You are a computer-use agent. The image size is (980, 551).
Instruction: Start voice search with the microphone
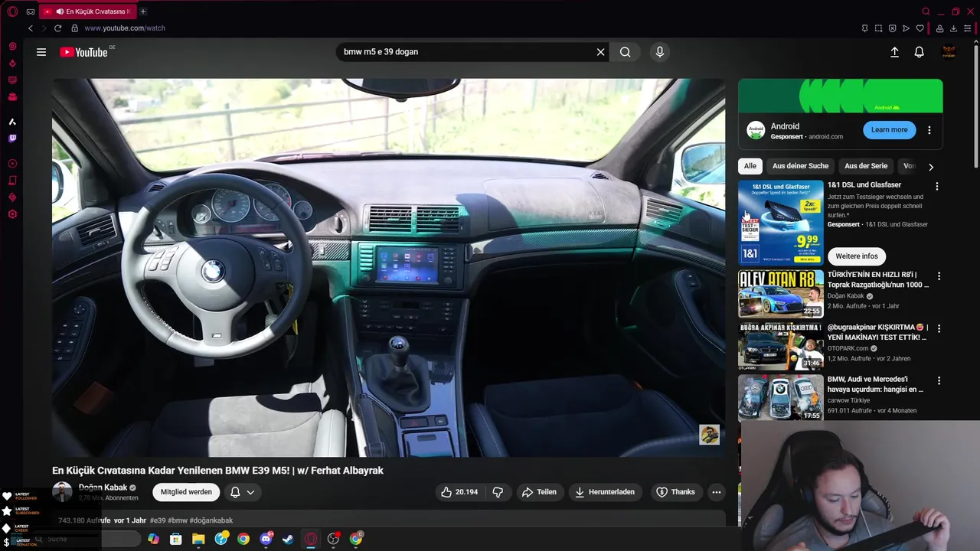(x=660, y=52)
